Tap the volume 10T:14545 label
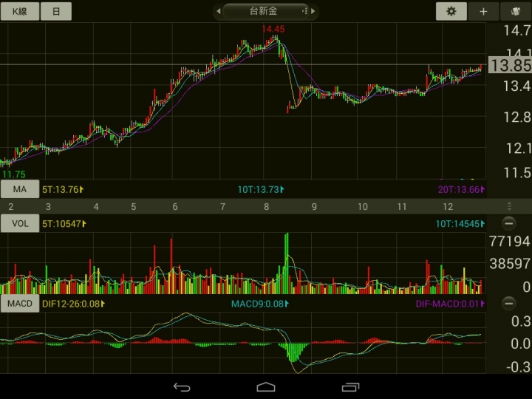Screen dimensions: 532x399 point(460,224)
